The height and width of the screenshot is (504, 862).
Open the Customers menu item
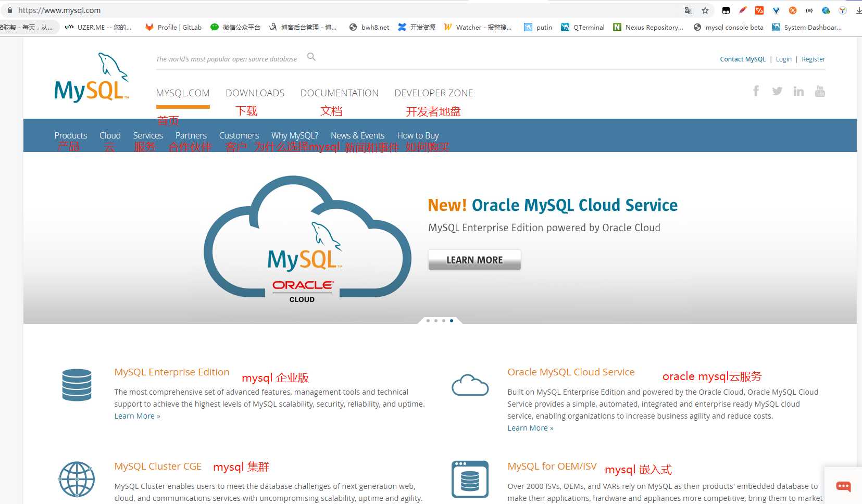(x=239, y=135)
